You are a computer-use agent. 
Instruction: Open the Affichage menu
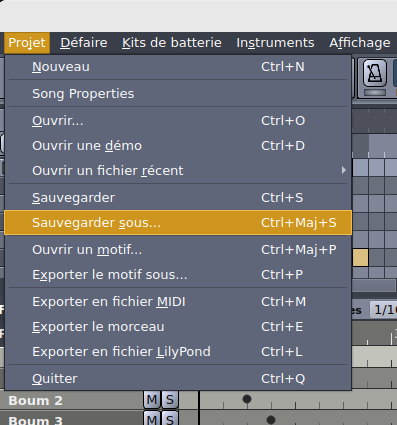[x=360, y=43]
